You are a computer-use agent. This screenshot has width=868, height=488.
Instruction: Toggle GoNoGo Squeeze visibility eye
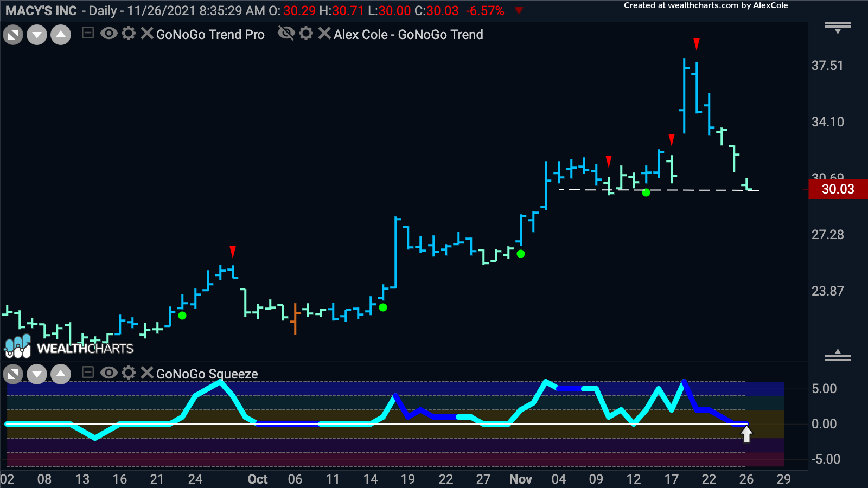[108, 373]
